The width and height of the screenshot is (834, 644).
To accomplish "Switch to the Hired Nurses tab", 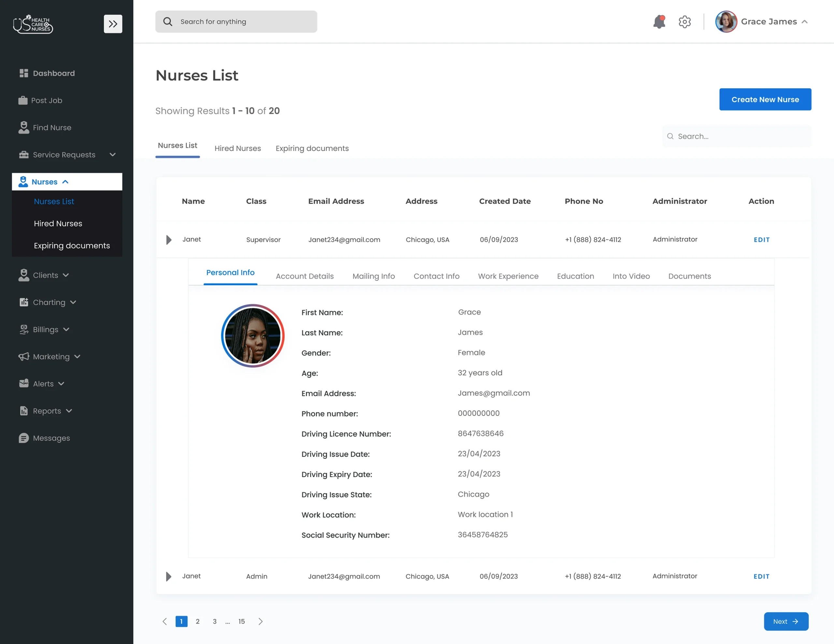I will 237,148.
